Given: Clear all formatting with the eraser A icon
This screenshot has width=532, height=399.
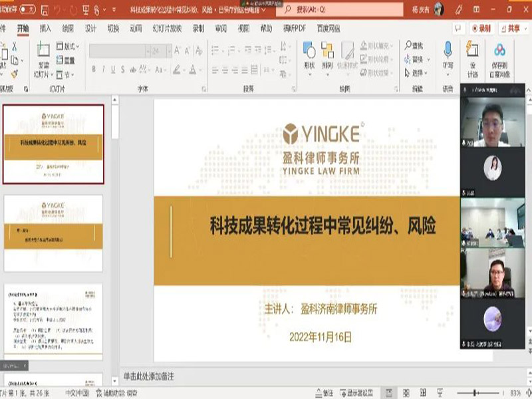Looking at the screenshot, I should click(x=199, y=51).
